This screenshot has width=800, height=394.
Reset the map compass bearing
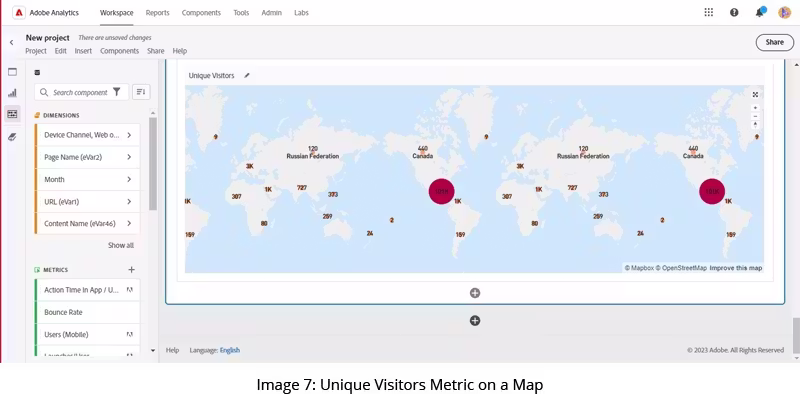pos(755,125)
